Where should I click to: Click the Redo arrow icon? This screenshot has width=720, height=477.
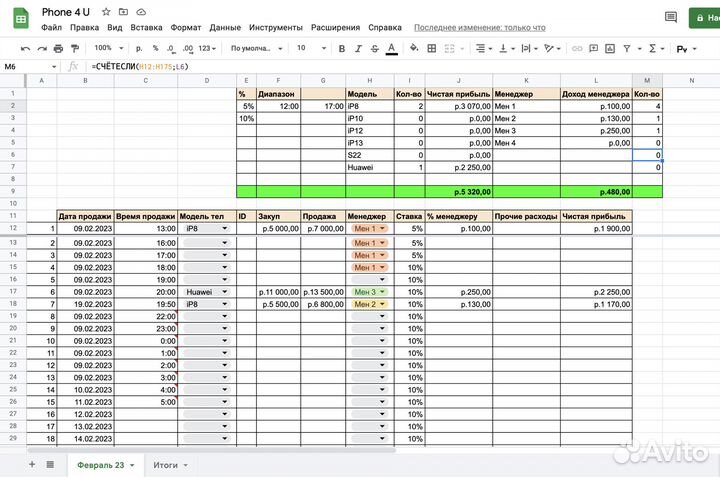point(42,48)
